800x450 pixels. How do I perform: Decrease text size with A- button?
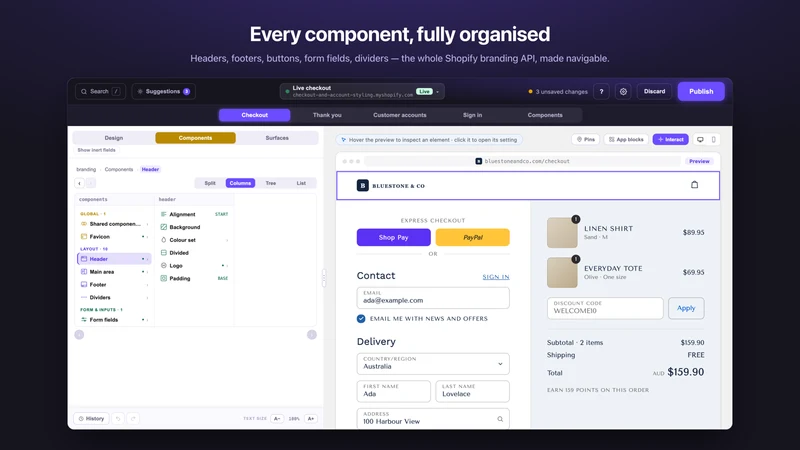(277, 418)
